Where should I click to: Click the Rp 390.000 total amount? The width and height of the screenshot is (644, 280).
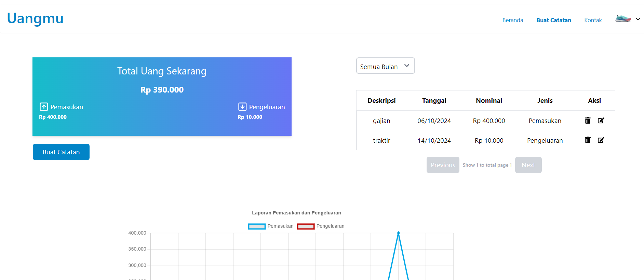[162, 89]
